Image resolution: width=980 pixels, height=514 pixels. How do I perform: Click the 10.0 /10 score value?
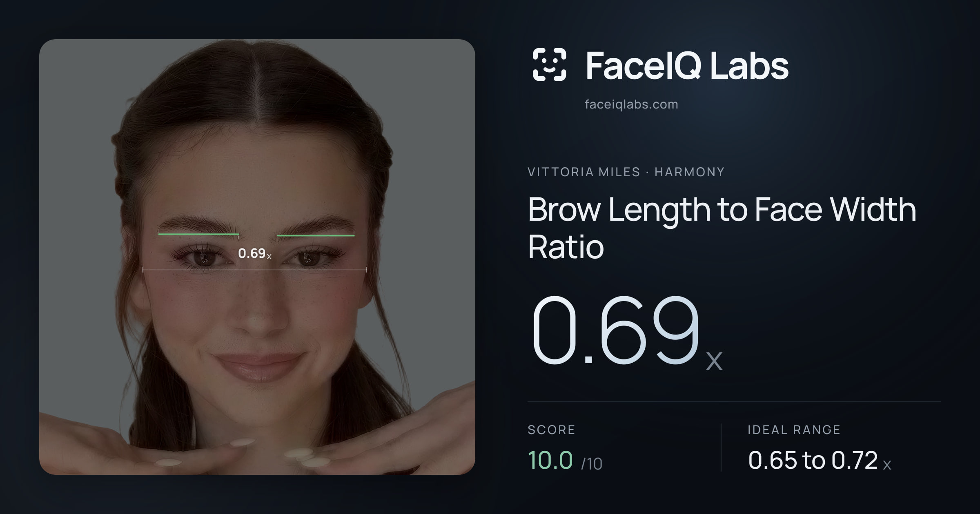[x=565, y=460]
